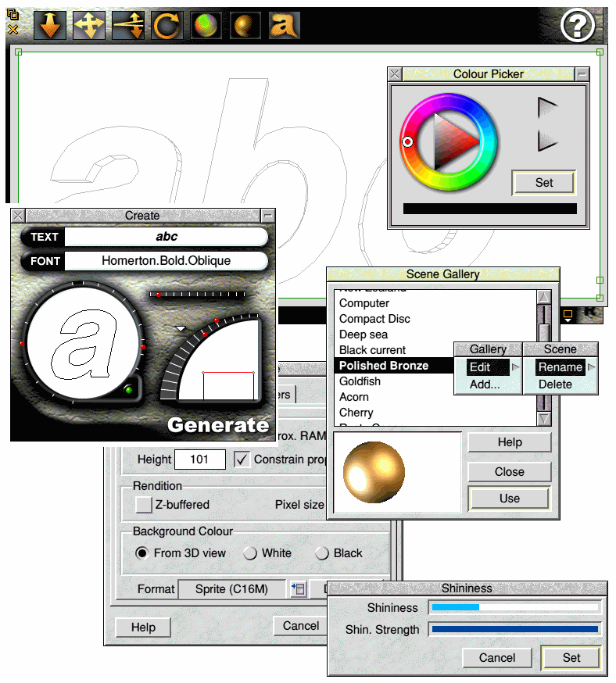Select Polished Bronze in Scene Gallery list
The image size is (616, 683).
(x=394, y=366)
